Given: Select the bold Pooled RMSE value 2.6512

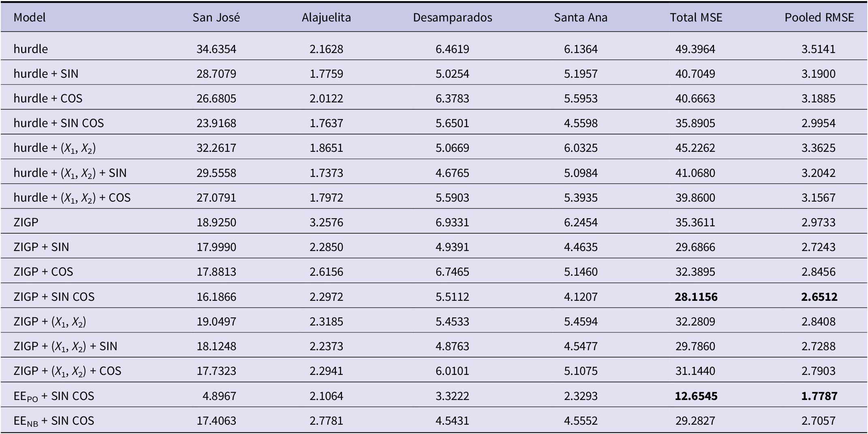Looking at the screenshot, I should (x=819, y=297).
